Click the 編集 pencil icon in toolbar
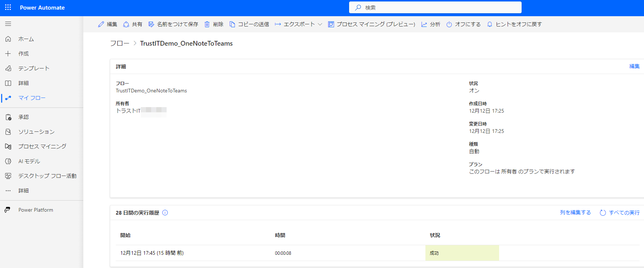This screenshot has height=268, width=644. 101,24
